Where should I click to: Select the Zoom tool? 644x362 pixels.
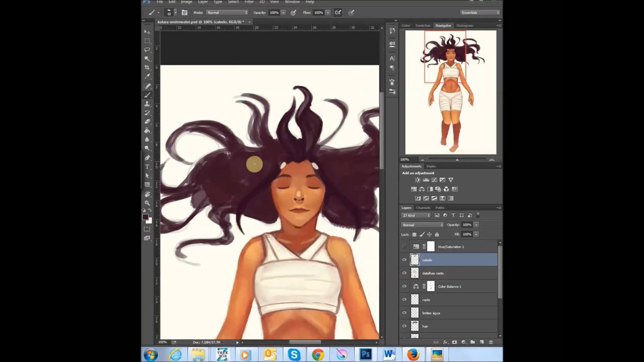click(147, 203)
